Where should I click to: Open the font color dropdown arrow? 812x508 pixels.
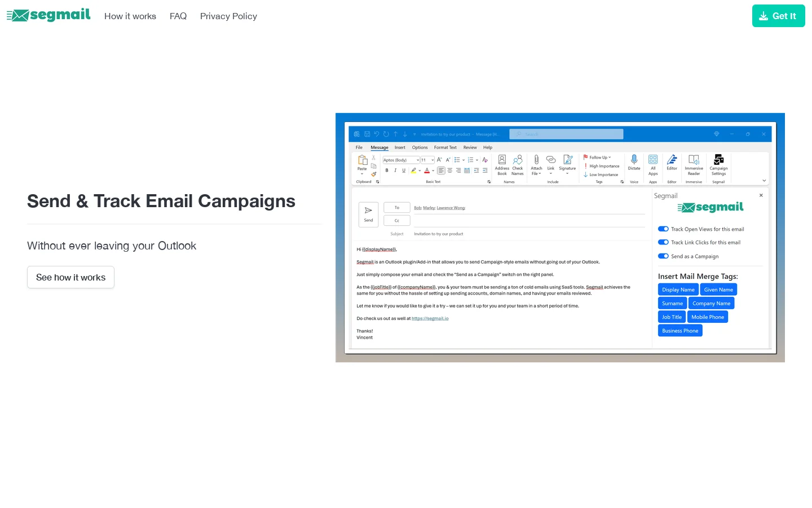click(x=433, y=170)
